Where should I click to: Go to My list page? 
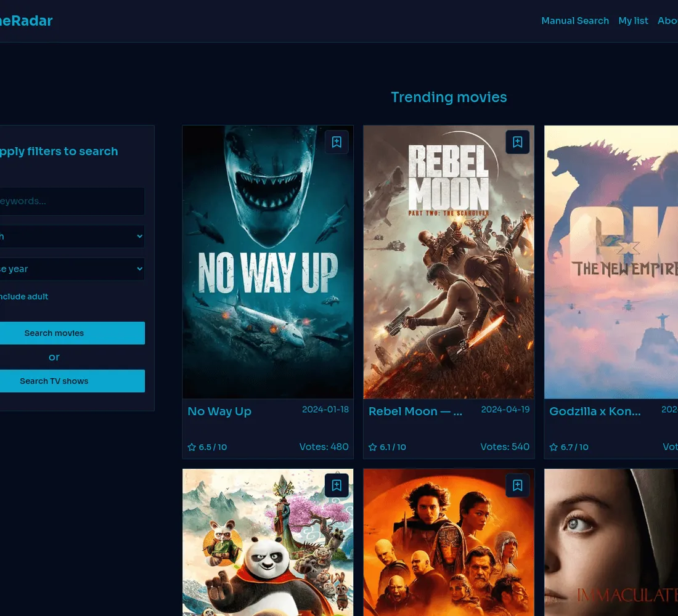[633, 21]
